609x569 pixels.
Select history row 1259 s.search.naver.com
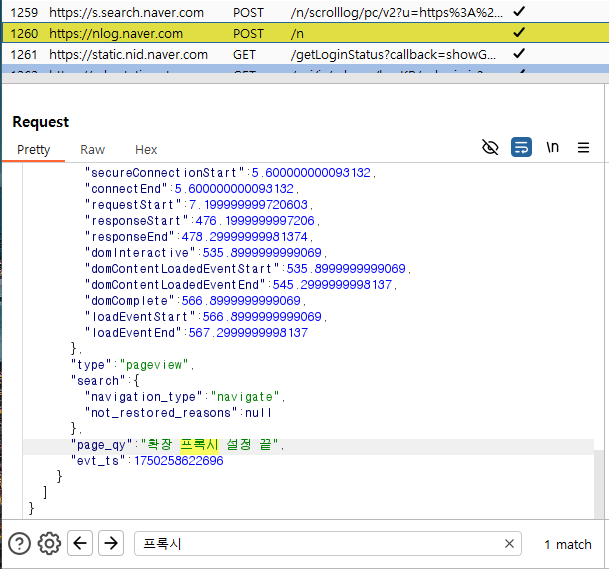(304, 12)
